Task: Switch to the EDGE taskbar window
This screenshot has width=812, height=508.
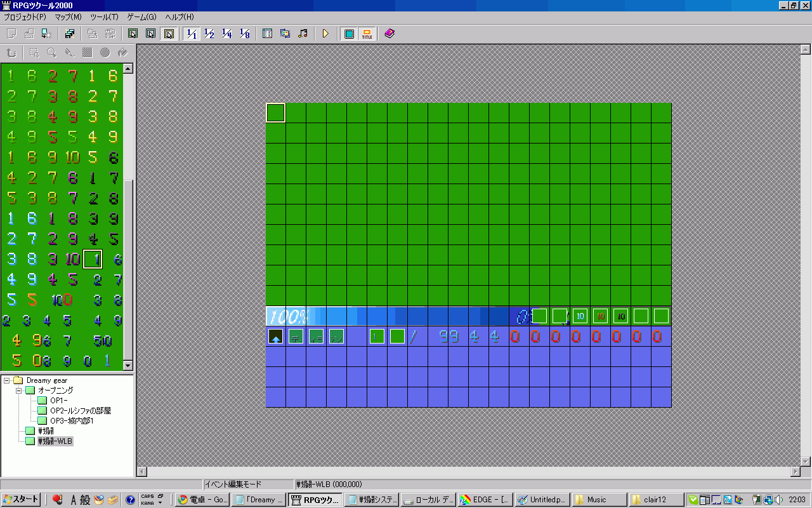Action: (x=485, y=500)
